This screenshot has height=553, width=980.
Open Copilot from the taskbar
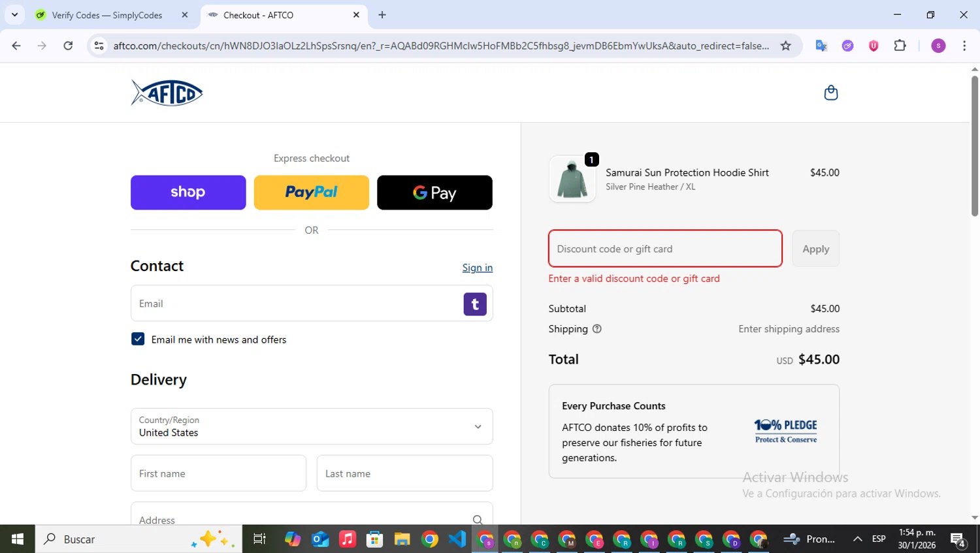click(293, 539)
